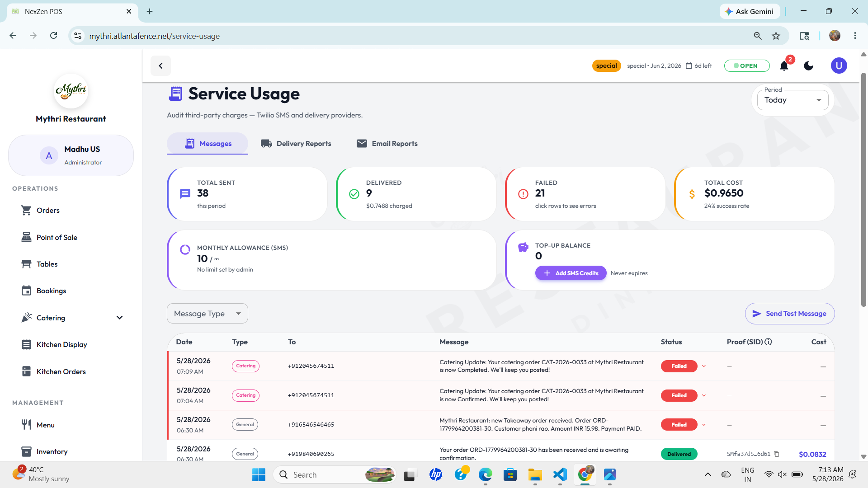Open site information icon in address bar
The width and height of the screenshot is (868, 488).
point(78,36)
